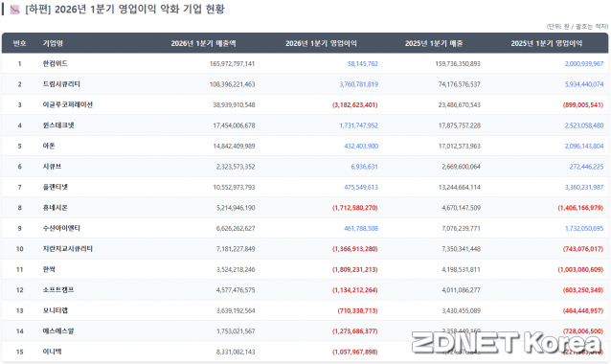Click 2025 loss value '(899,005,541)'
The width and height of the screenshot is (611, 364).
(583, 104)
